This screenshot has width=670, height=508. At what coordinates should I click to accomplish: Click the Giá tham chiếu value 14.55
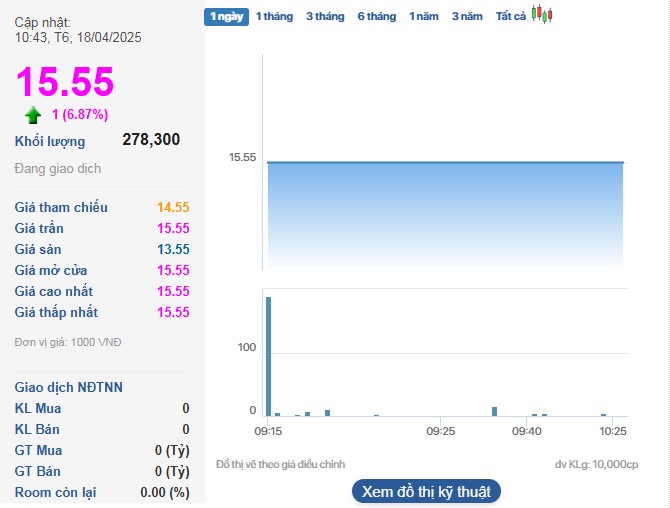pyautogui.click(x=172, y=208)
